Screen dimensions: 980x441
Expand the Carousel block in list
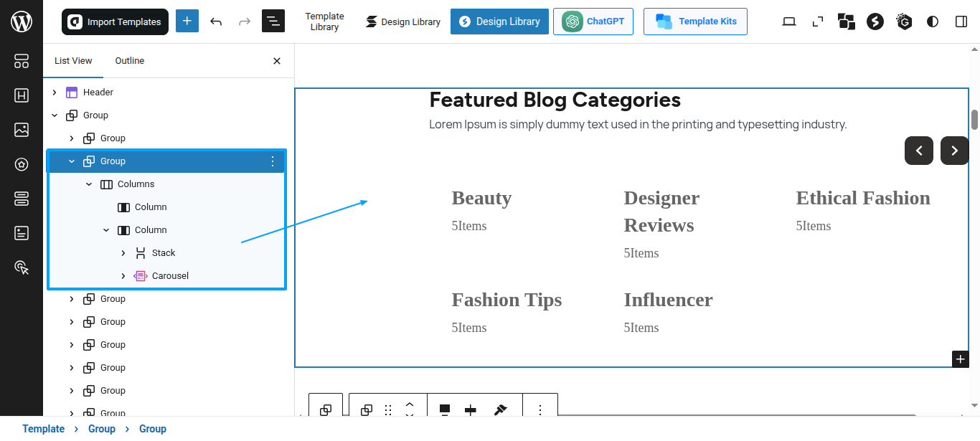pos(123,276)
